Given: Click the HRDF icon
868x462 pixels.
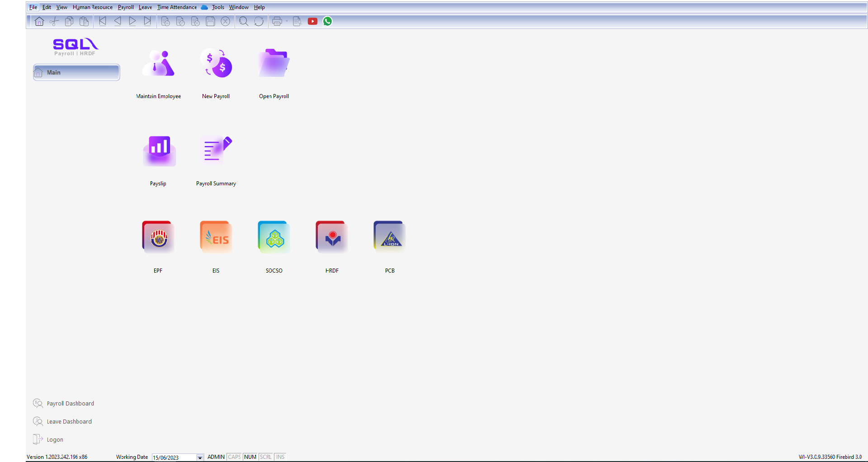Looking at the screenshot, I should pos(332,237).
